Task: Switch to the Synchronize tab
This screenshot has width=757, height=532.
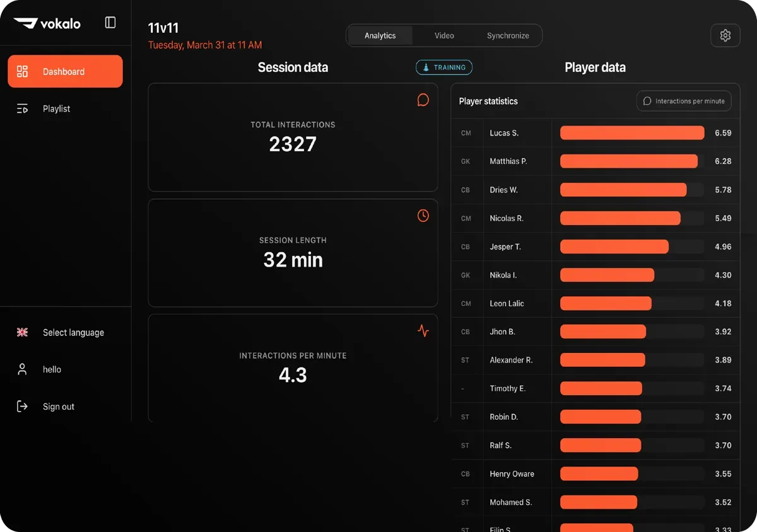Action: tap(508, 35)
